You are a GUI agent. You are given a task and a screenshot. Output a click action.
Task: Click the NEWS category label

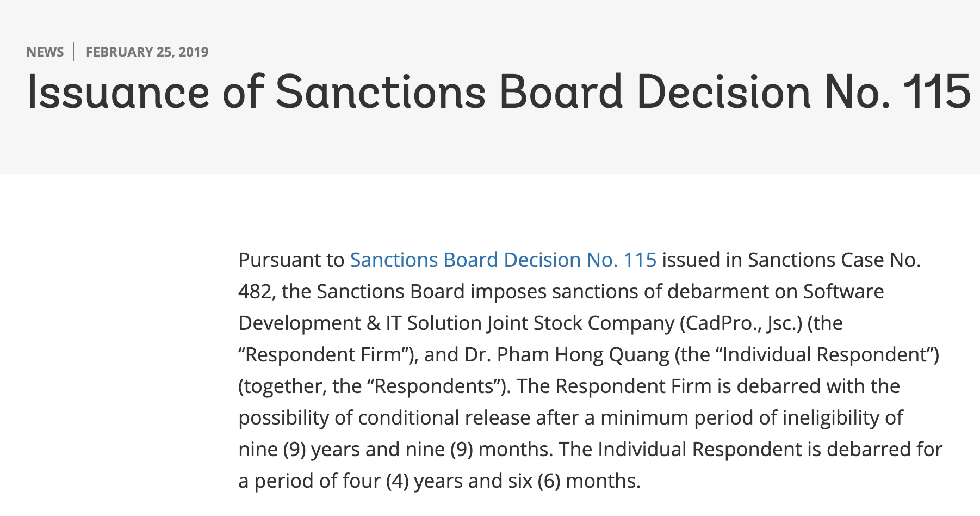point(45,52)
